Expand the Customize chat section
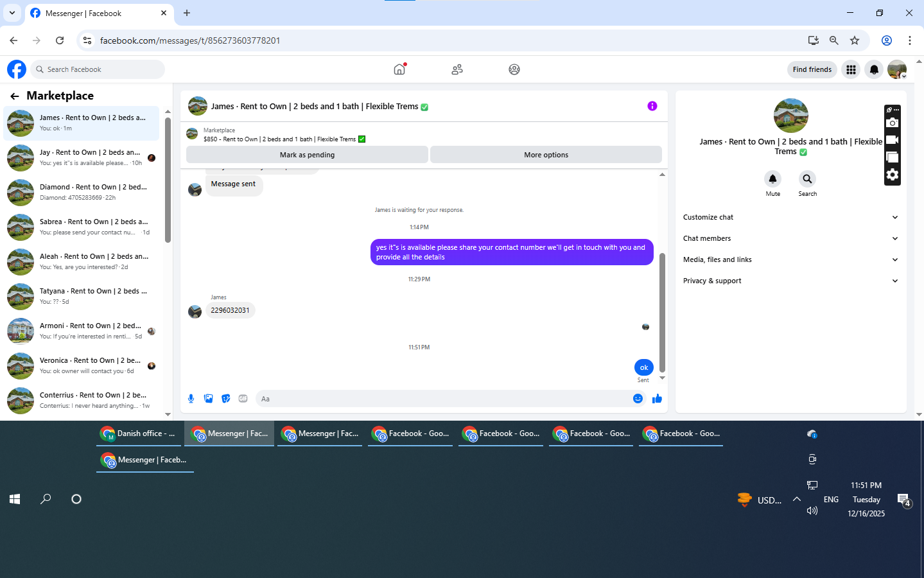924x578 pixels. 790,217
